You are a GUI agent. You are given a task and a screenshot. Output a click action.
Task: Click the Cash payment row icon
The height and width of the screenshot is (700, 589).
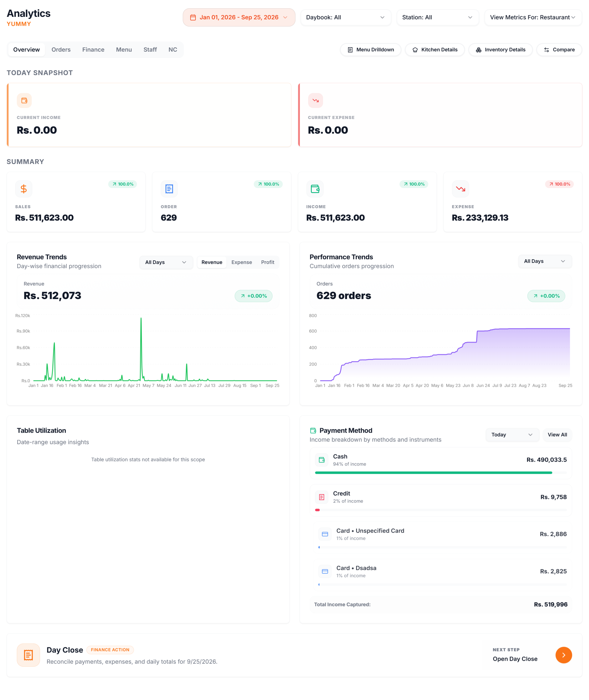point(321,460)
